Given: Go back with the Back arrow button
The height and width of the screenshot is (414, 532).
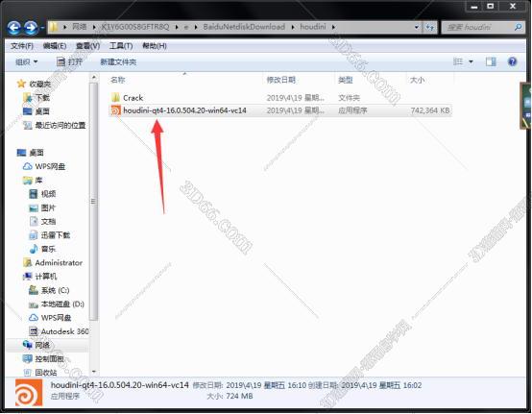Looking at the screenshot, I should tap(13, 28).
